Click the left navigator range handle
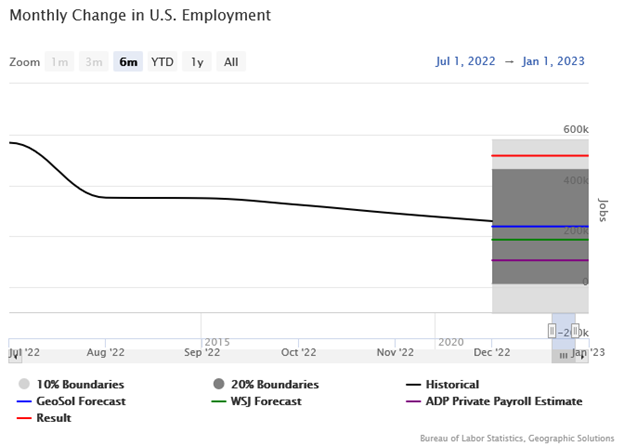The width and height of the screenshot is (624, 446). coord(551,329)
